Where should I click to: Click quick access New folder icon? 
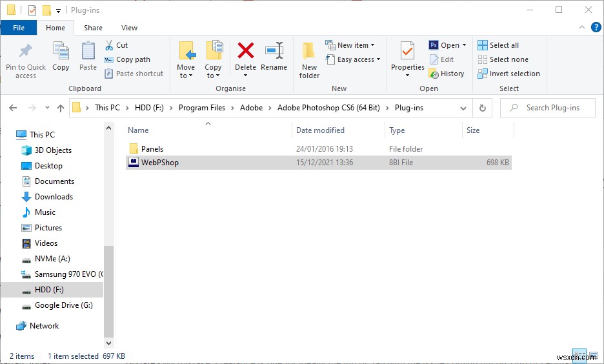[46, 10]
